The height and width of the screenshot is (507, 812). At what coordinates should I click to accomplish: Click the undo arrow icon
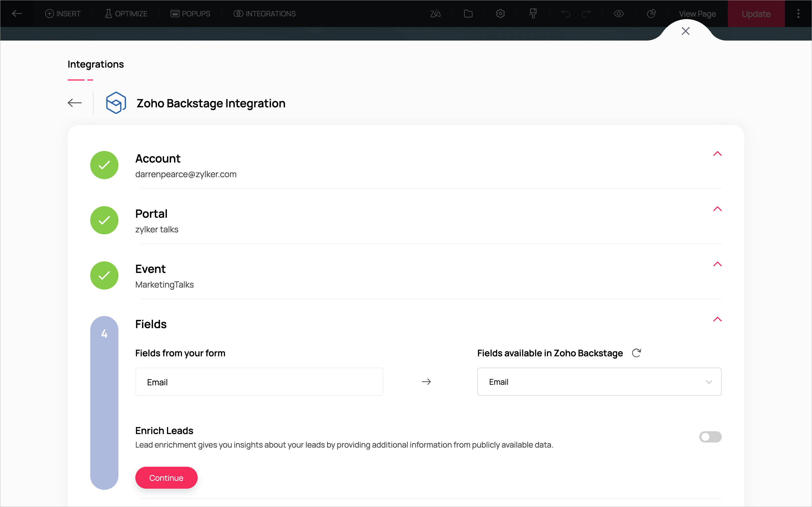click(566, 14)
